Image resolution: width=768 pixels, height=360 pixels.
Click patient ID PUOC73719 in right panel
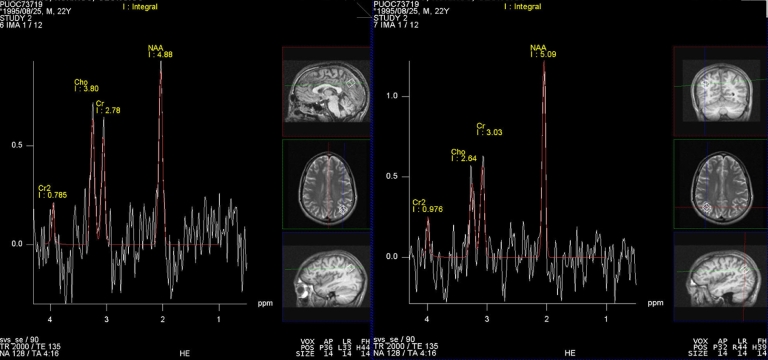395,4
